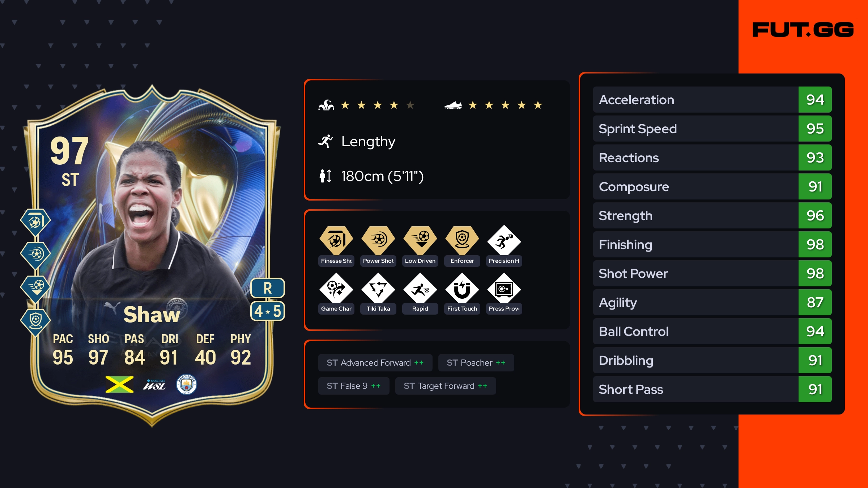Click the FUT.GG logo

coord(803,30)
